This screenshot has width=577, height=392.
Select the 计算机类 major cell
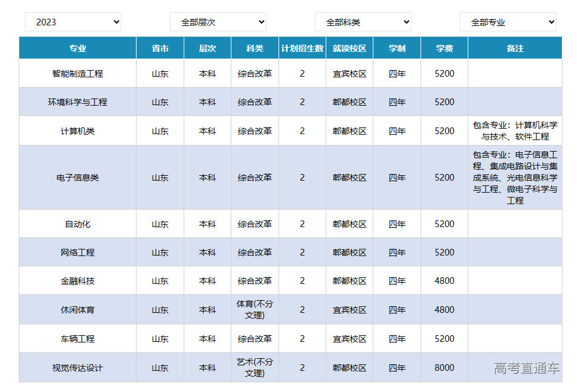click(x=77, y=131)
